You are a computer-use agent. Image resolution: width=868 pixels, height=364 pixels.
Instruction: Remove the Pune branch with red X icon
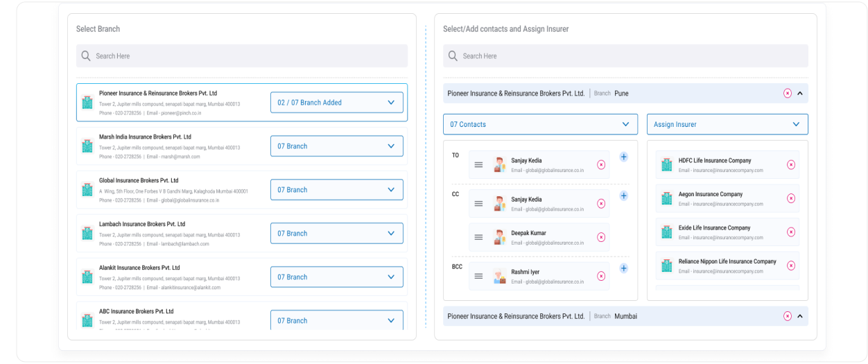pyautogui.click(x=788, y=93)
